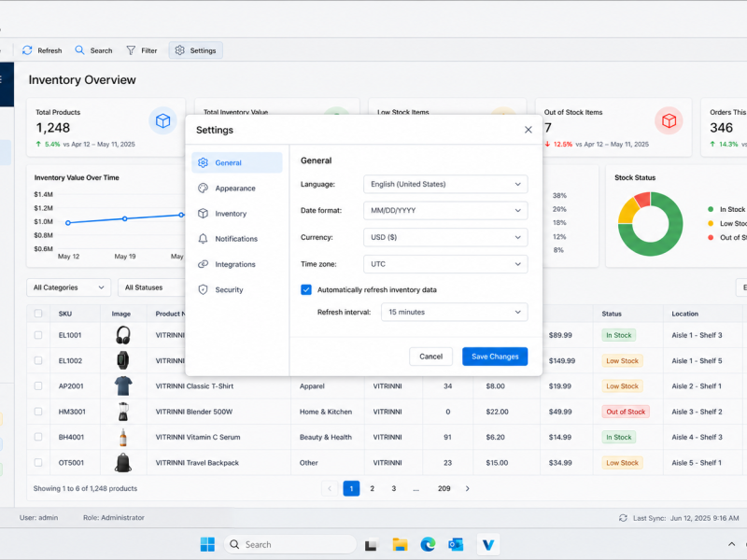Uncheck Automatically refresh inventory data

[x=306, y=289]
